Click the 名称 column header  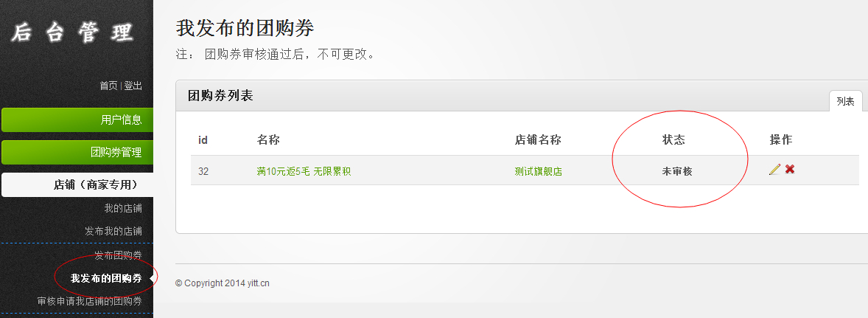click(x=268, y=139)
